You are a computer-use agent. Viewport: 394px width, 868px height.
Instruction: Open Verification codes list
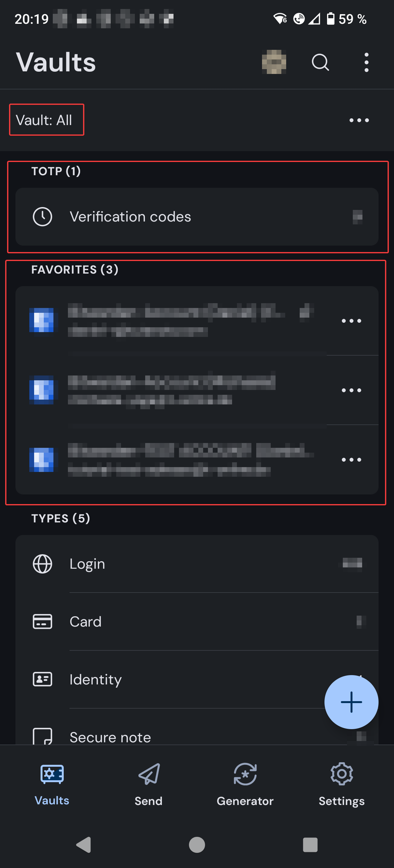[197, 217]
